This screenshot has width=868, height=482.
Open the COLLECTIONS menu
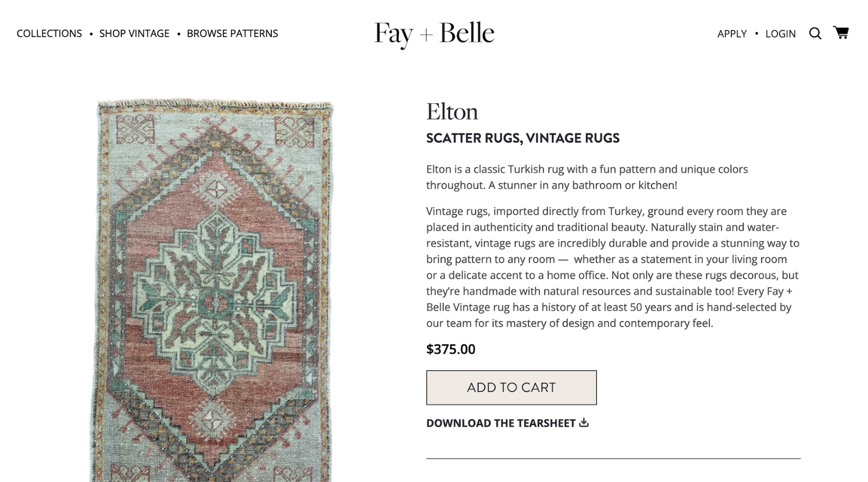[49, 33]
